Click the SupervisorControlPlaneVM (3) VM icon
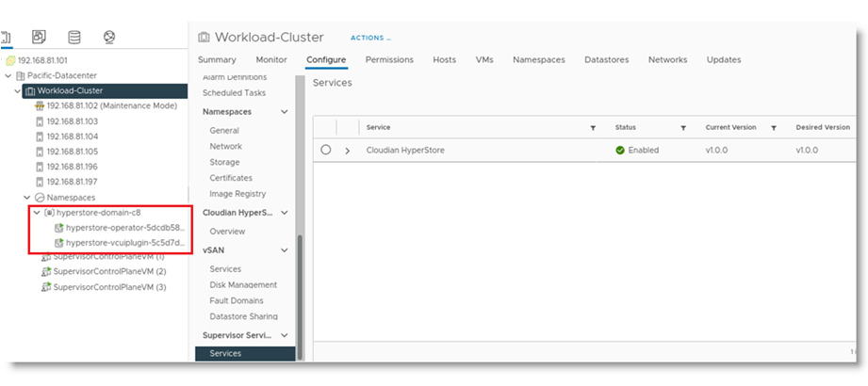This screenshot has width=868, height=386. (46, 287)
